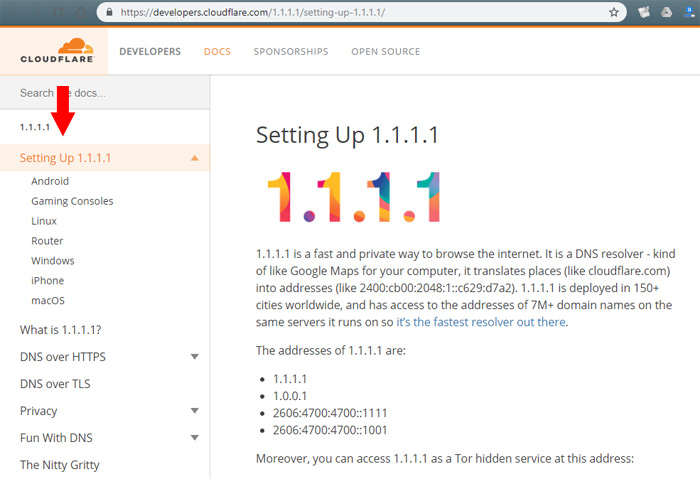The image size is (700, 479).
Task: Open the Linux setup page
Action: (x=44, y=221)
